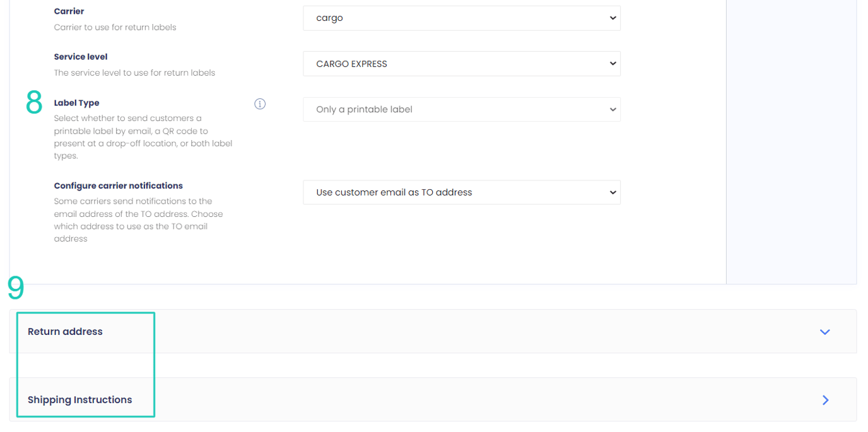Click the step number 8 marker

(x=34, y=102)
